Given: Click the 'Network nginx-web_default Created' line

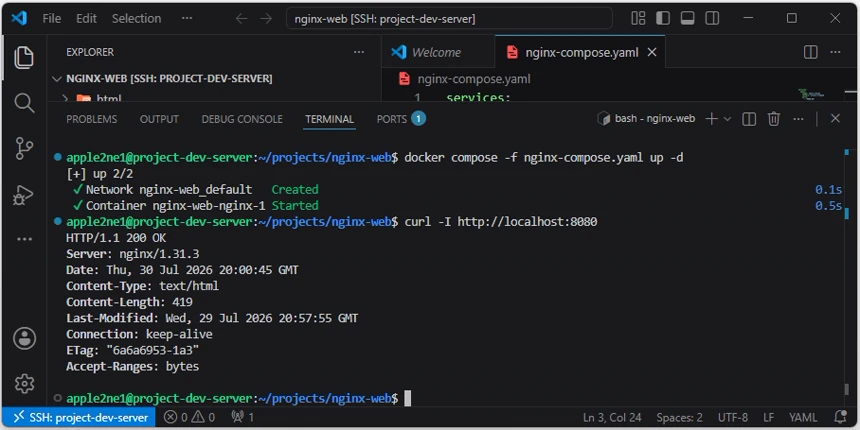Looking at the screenshot, I should coord(195,190).
